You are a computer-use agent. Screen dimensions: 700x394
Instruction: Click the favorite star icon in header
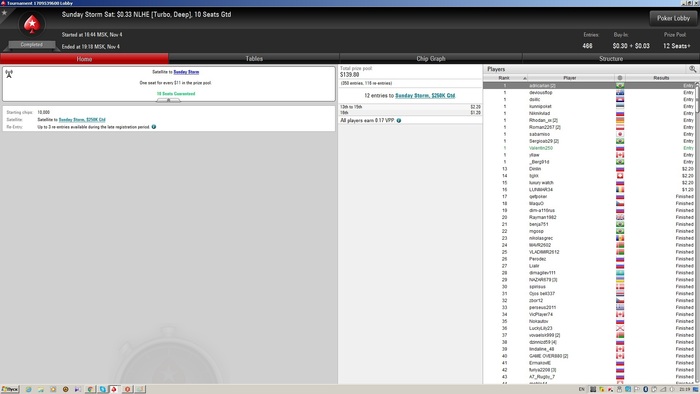pos(4,13)
